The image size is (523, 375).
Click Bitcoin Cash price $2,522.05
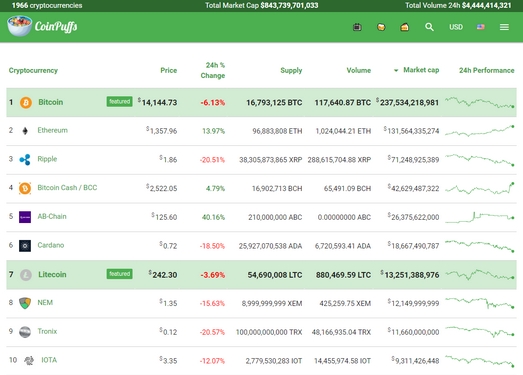pyautogui.click(x=161, y=188)
